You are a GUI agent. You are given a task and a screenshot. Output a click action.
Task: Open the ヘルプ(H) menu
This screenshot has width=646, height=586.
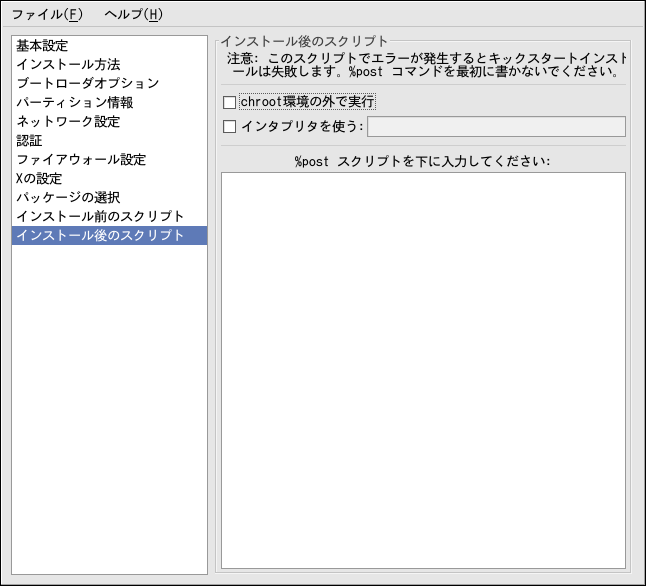(133, 14)
